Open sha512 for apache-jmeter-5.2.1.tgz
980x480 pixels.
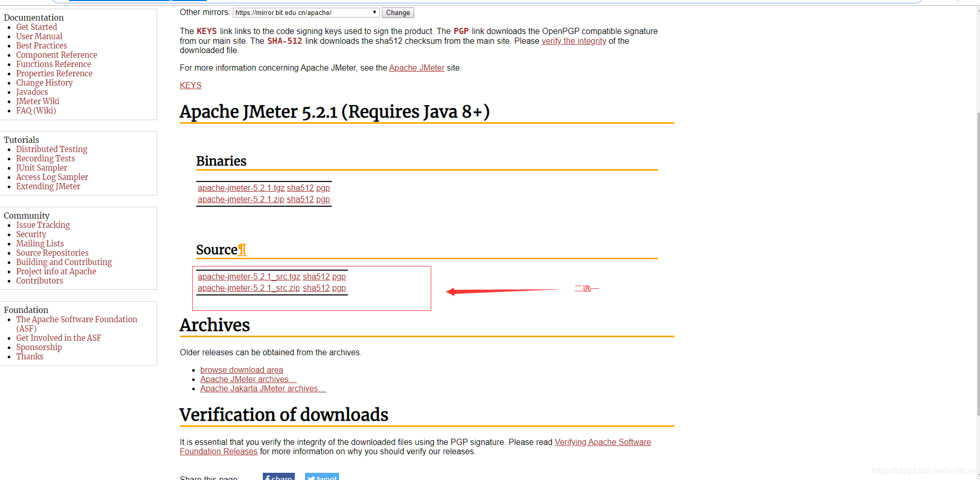pyautogui.click(x=300, y=188)
